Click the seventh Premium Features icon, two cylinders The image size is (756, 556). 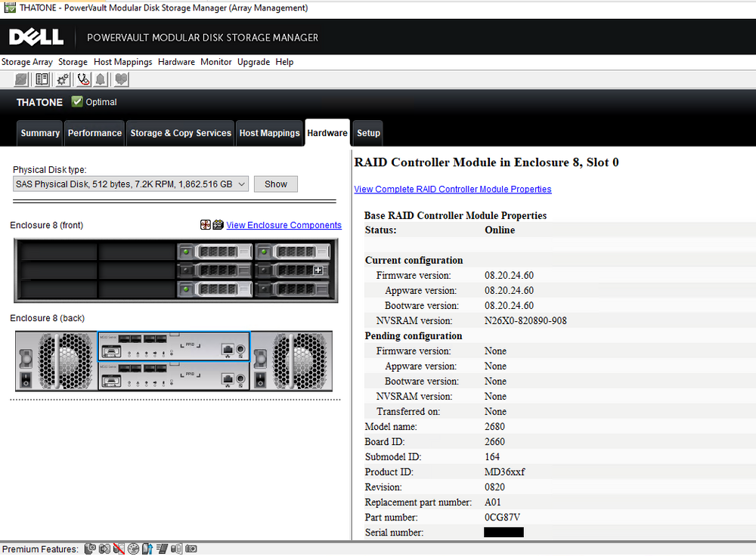176,548
